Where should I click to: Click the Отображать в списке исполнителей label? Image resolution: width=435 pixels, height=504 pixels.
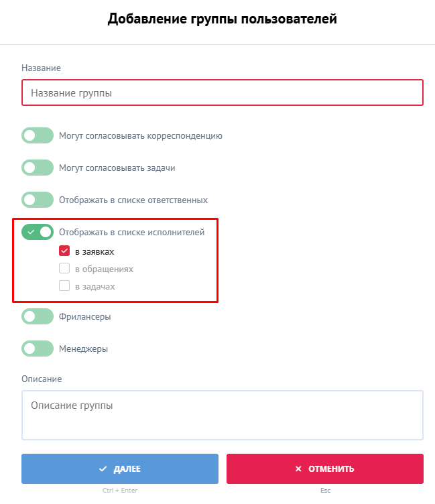tap(131, 233)
